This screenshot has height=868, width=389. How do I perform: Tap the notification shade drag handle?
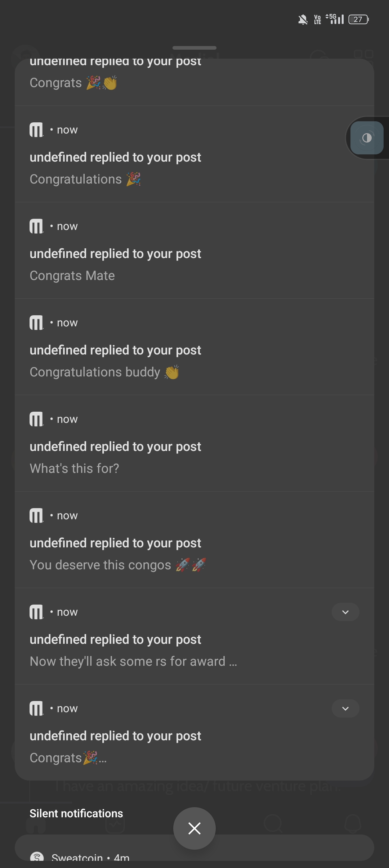pos(194,48)
